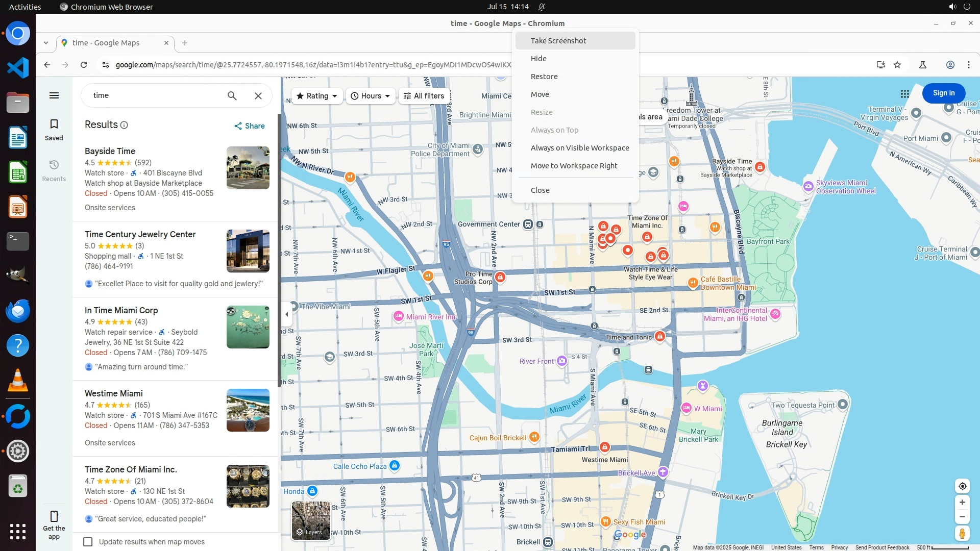This screenshot has width=980, height=551.
Task: Click the Share results link
Action: click(x=250, y=126)
